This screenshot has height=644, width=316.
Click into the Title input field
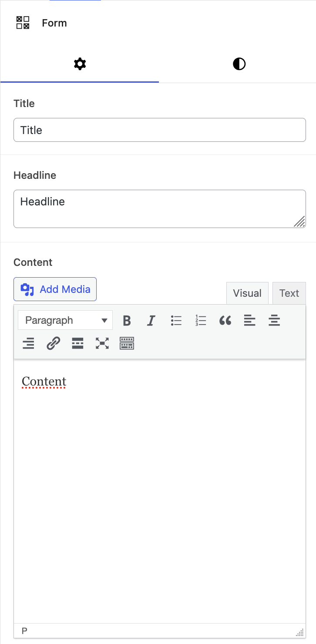(x=159, y=130)
